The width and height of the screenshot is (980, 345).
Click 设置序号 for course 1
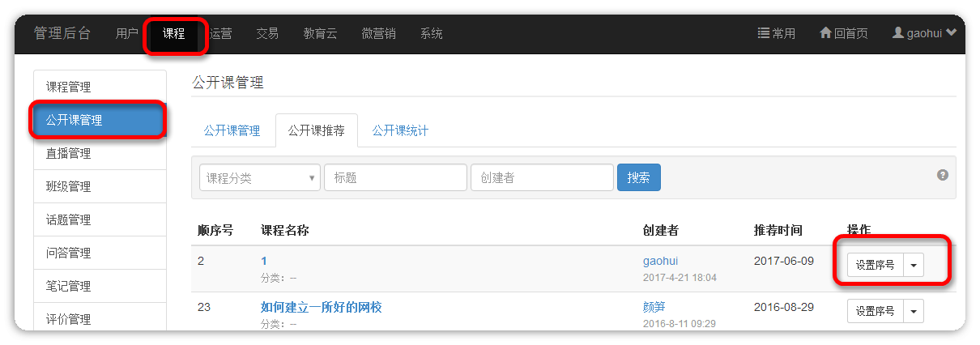875,265
